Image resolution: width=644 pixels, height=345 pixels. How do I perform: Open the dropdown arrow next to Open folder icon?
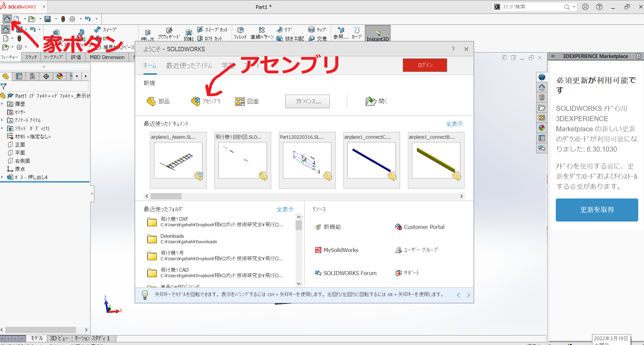(x=40, y=19)
